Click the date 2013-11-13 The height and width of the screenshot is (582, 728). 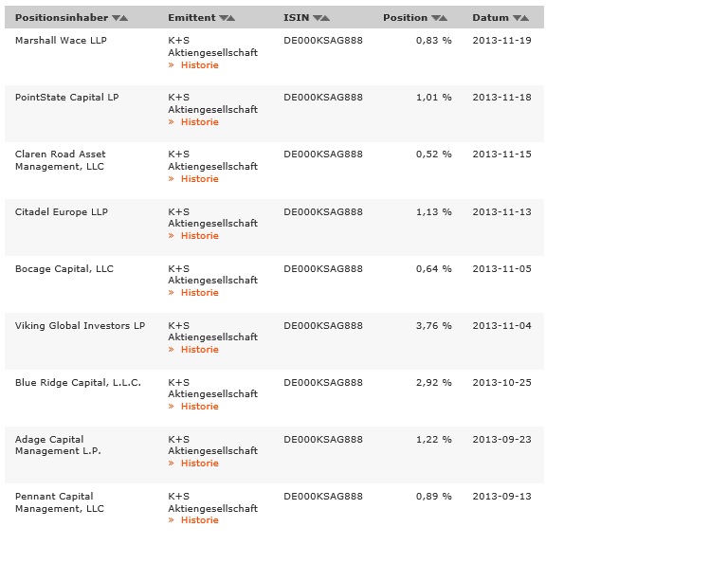tap(501, 212)
